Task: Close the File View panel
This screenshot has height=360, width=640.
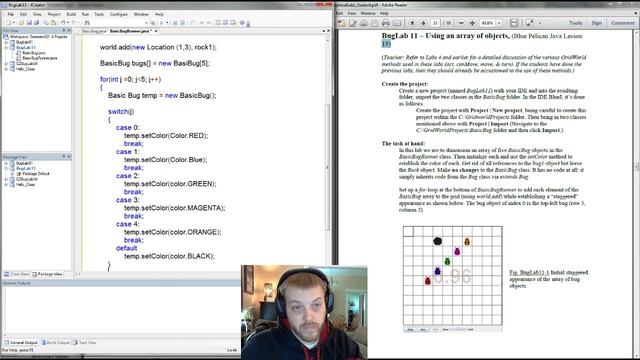Action: coord(69,31)
